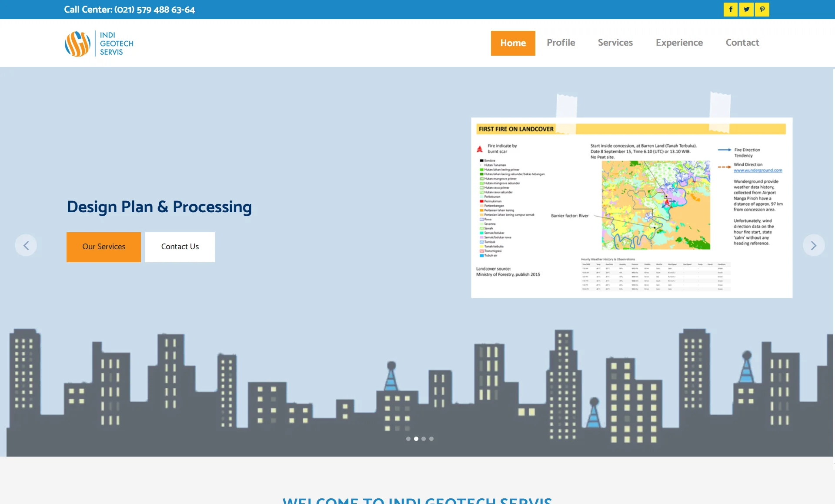
Task: Open the Experience menu item
Action: [679, 43]
